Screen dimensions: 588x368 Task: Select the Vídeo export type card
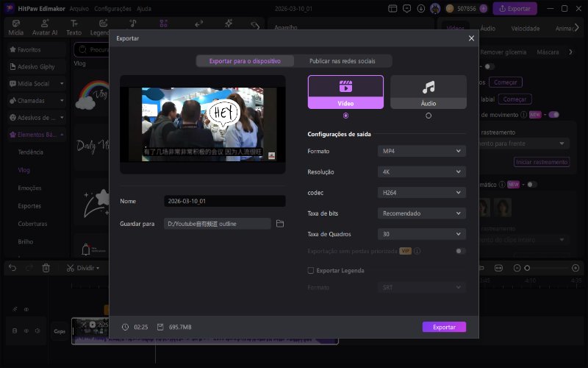pyautogui.click(x=345, y=92)
